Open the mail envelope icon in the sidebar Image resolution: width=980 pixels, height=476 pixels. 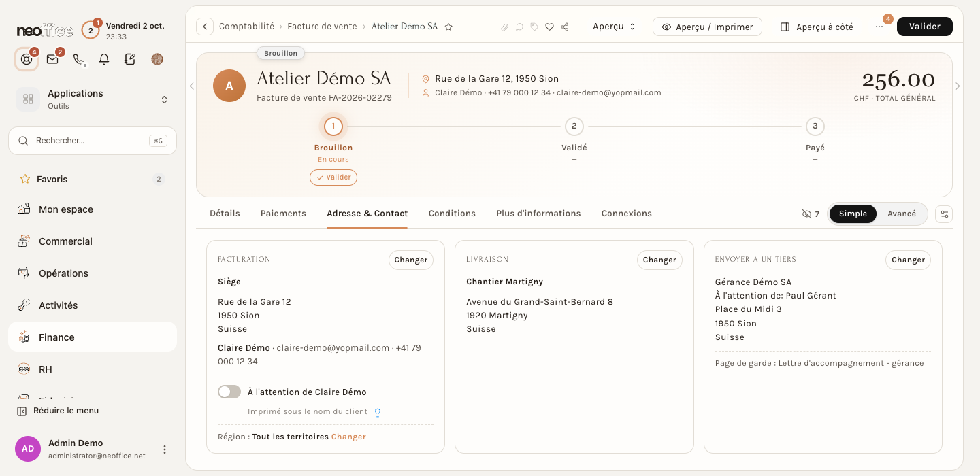pyautogui.click(x=52, y=59)
